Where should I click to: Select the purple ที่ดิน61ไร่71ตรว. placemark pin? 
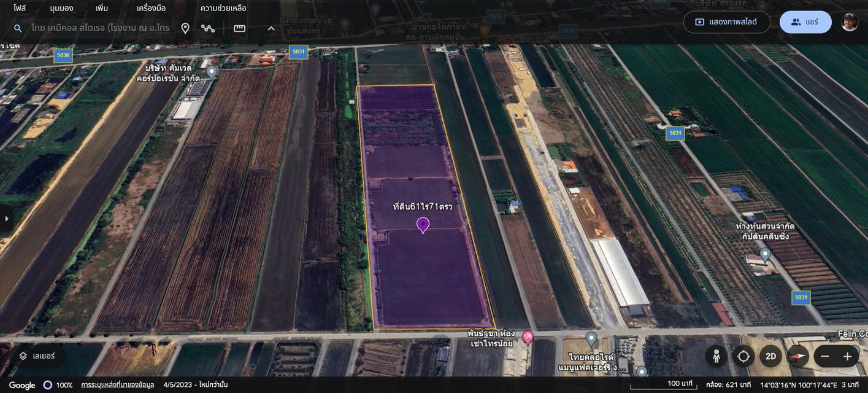pos(423,225)
